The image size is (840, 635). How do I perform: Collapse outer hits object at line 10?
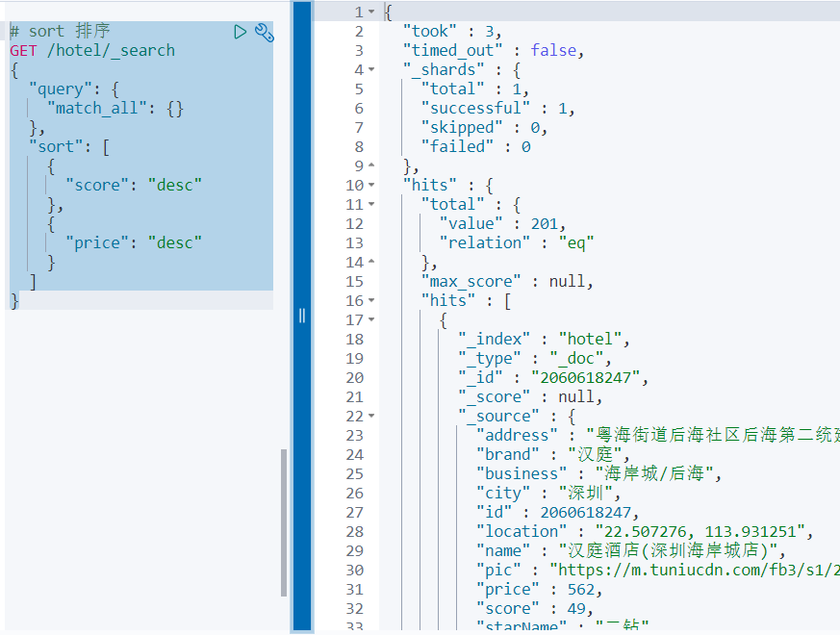371,185
